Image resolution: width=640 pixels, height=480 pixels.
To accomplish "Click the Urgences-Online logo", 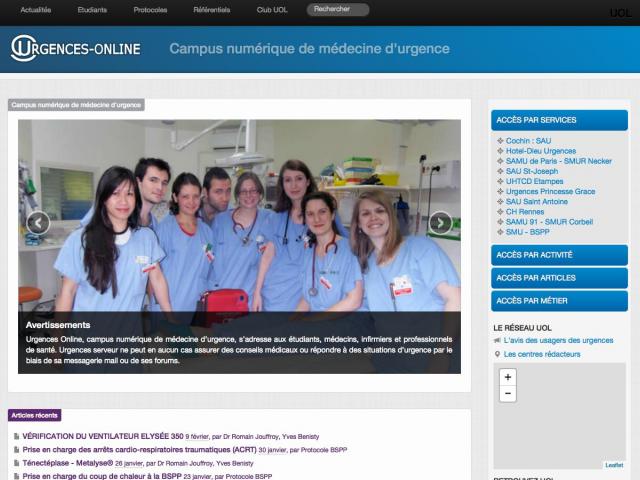I will pyautogui.click(x=76, y=48).
